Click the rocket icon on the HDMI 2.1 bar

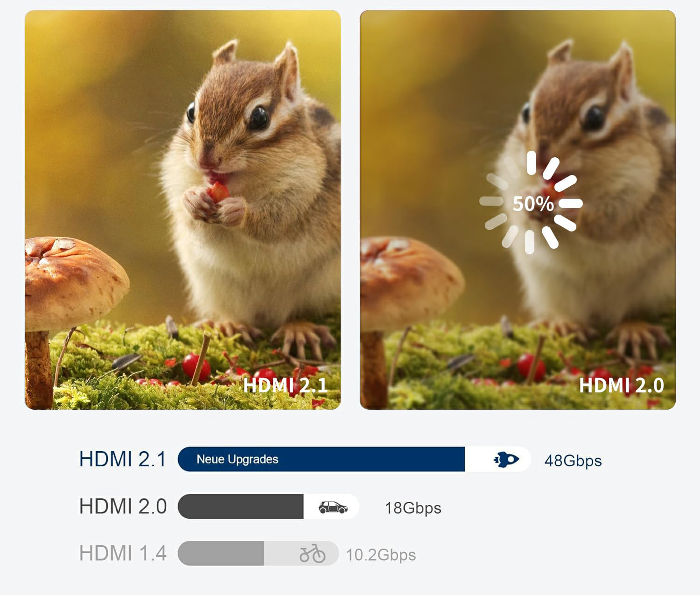(506, 460)
